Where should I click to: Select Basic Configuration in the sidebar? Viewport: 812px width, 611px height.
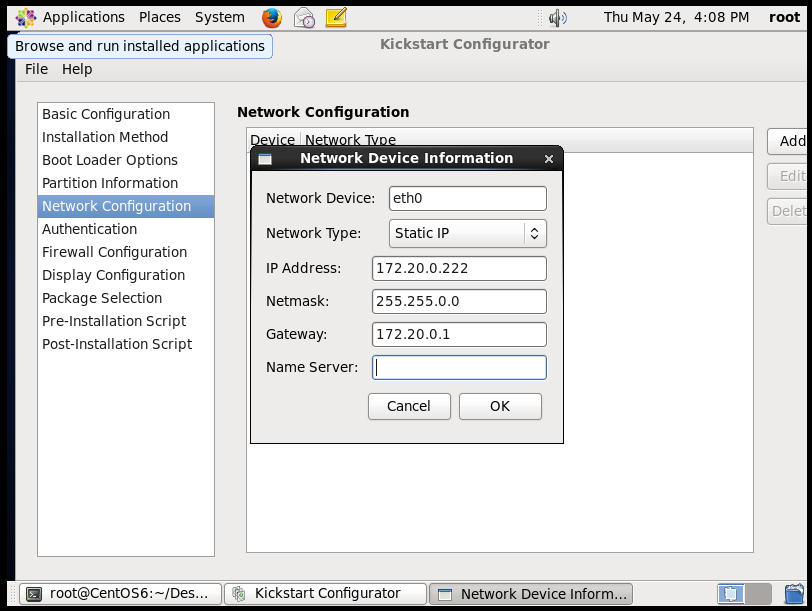click(126, 114)
